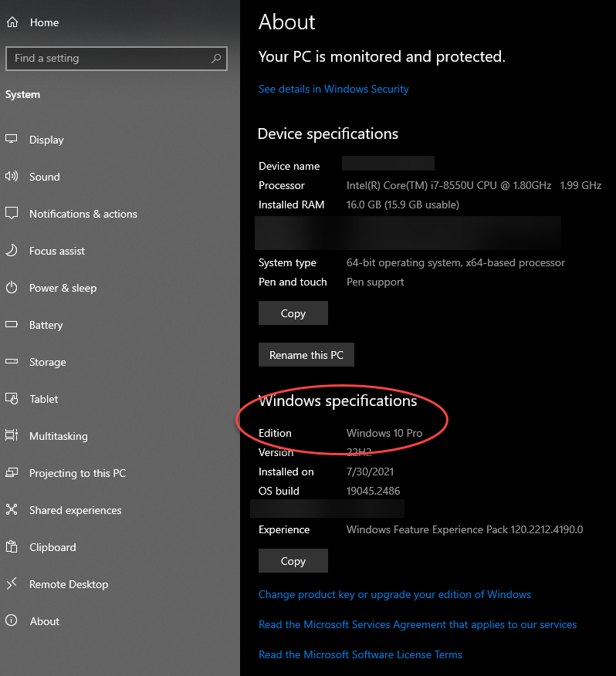Viewport: 616px width, 676px height.
Task: Copy device specifications with Copy button
Action: [293, 313]
